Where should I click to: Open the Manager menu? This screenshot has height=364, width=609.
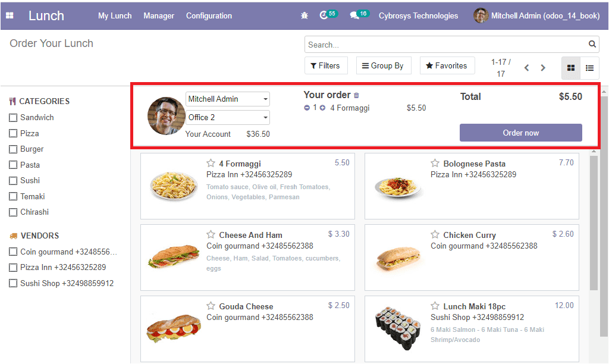[x=159, y=16]
